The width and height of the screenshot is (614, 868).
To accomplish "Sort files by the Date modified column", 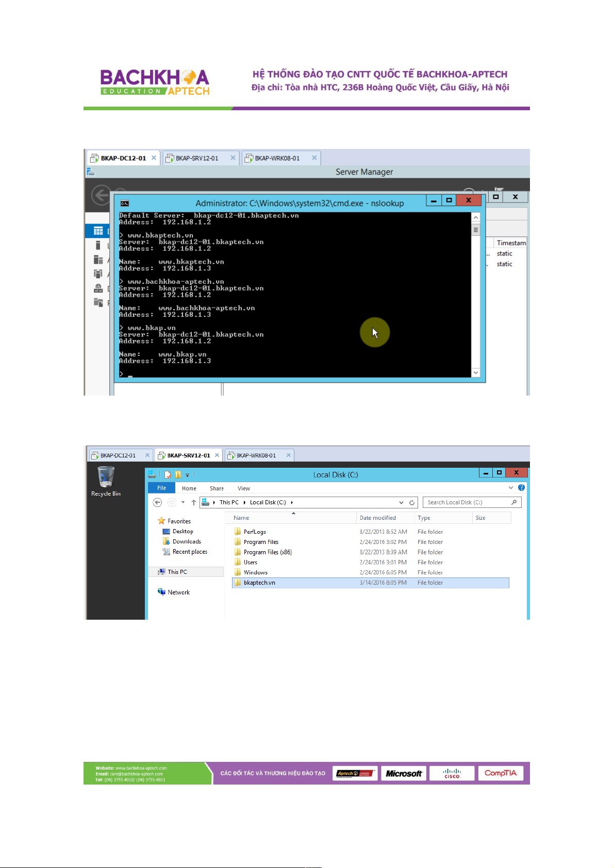I will click(378, 518).
